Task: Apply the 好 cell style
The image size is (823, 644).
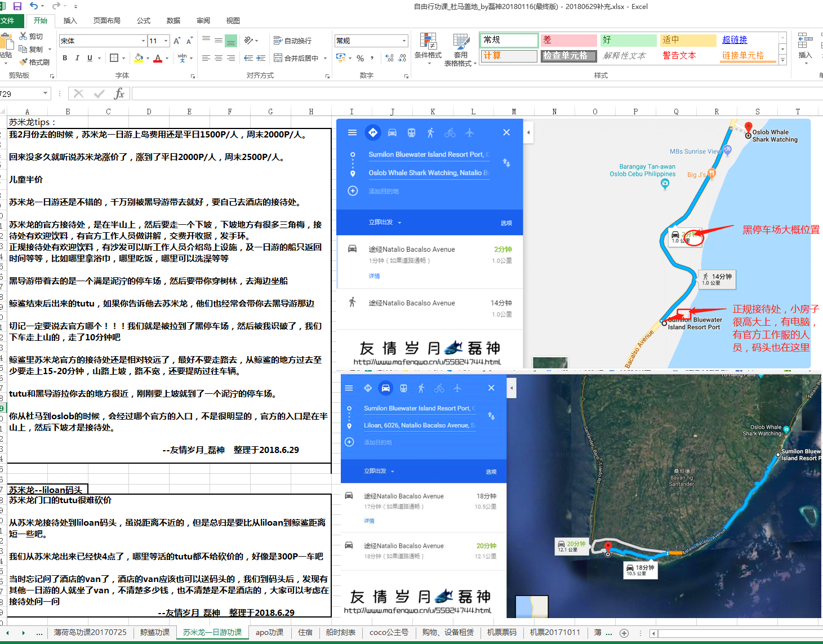Action: coord(628,40)
